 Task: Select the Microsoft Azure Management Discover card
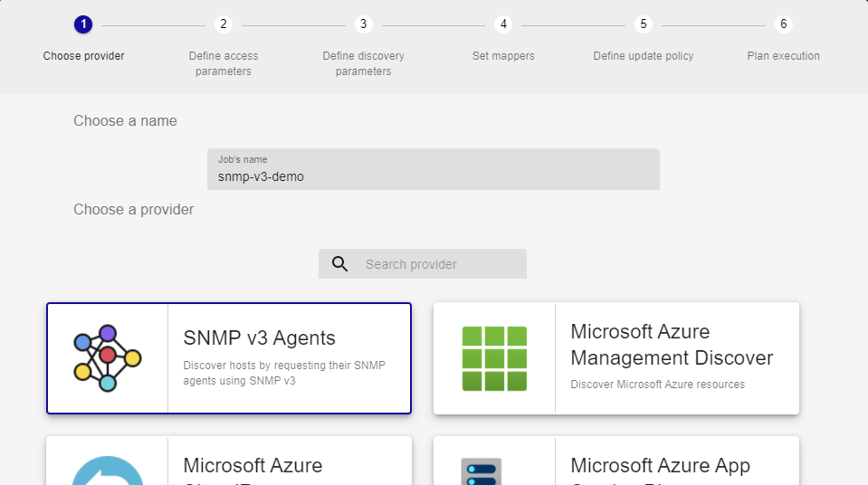point(616,358)
